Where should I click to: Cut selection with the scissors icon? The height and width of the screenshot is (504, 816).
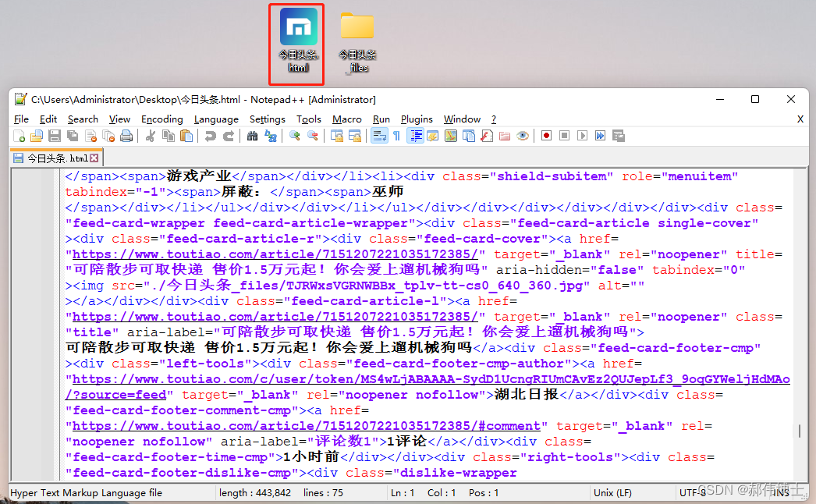(151, 137)
